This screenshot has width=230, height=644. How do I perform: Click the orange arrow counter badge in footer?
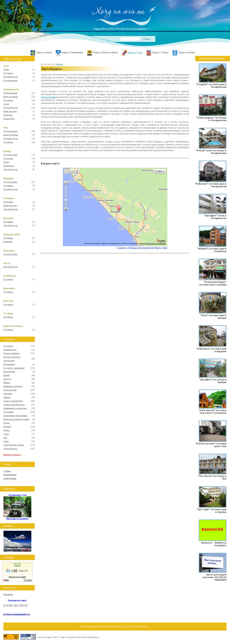click(11, 637)
